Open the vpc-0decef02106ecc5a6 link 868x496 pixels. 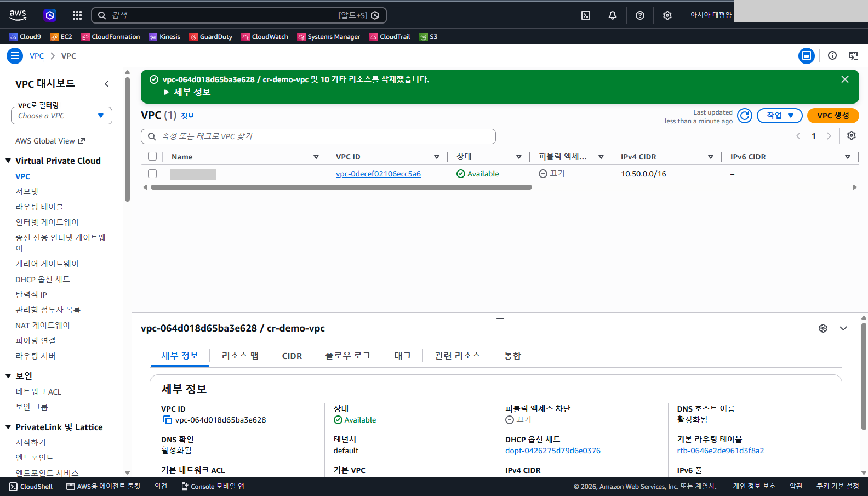tap(378, 174)
